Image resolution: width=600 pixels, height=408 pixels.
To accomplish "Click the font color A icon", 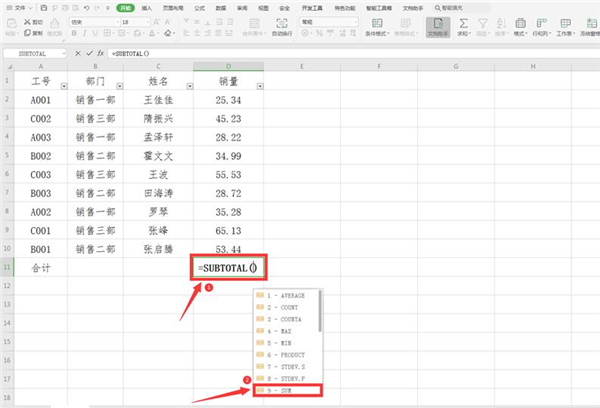I will pos(152,33).
